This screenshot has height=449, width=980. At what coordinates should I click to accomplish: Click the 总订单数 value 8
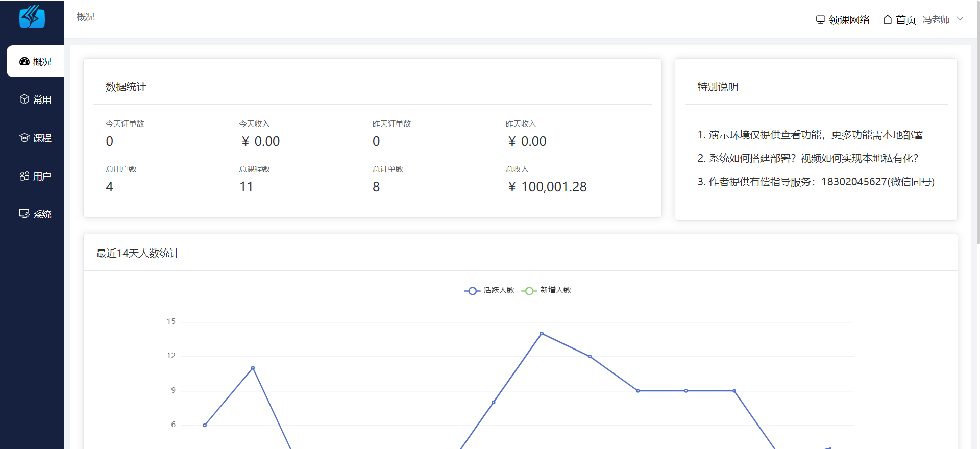tap(376, 187)
